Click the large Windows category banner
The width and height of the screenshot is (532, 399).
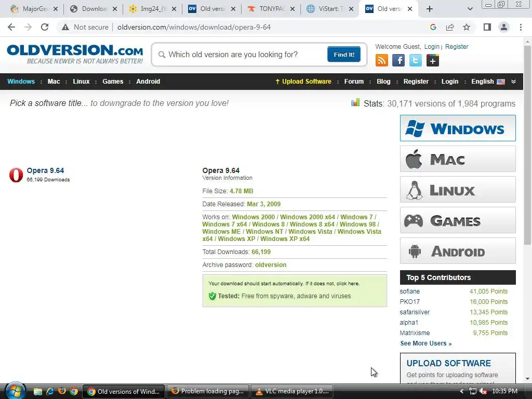458,128
